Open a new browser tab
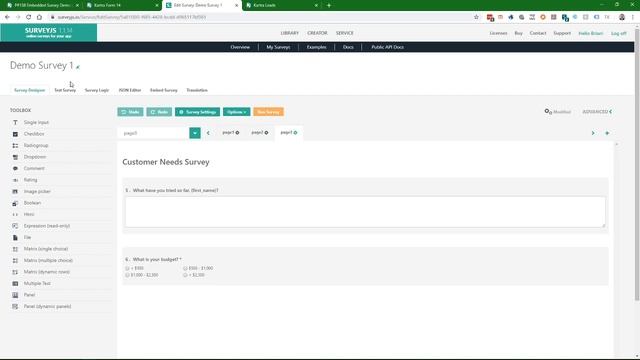 [x=329, y=5]
